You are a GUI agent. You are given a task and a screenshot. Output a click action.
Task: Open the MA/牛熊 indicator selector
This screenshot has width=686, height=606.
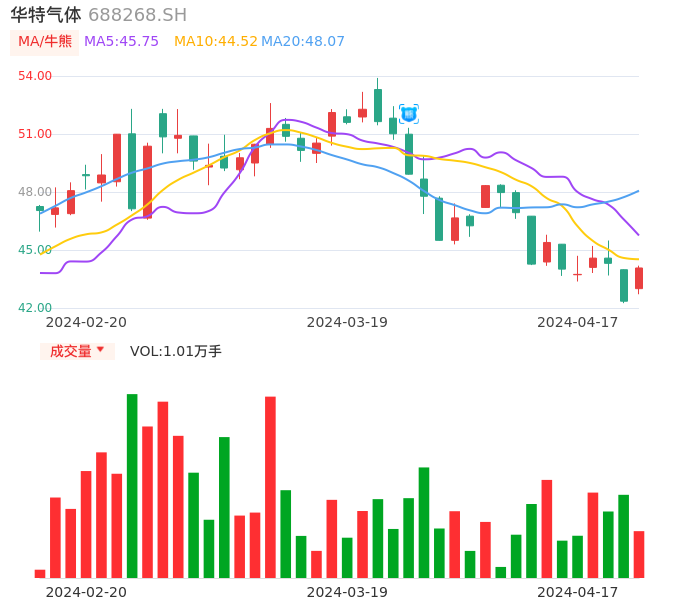(x=44, y=42)
